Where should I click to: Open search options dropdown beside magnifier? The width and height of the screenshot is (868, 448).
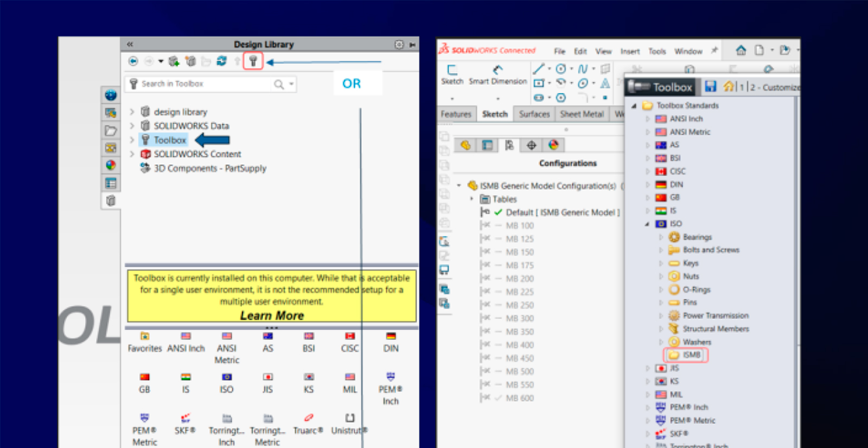point(292,84)
